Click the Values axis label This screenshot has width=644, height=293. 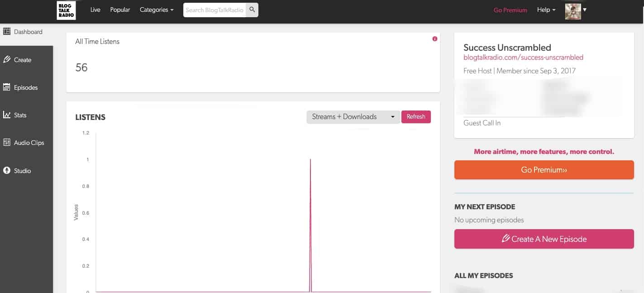76,212
